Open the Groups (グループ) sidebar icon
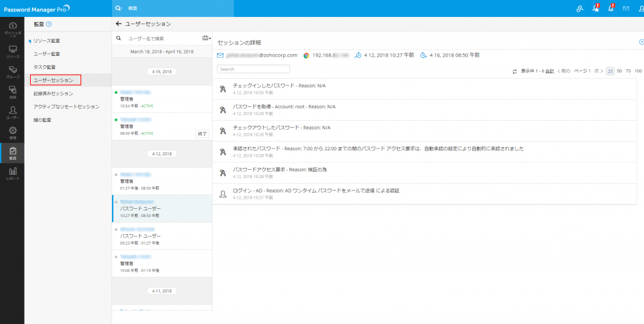Image resolution: width=644 pixels, height=324 pixels. (x=12, y=72)
